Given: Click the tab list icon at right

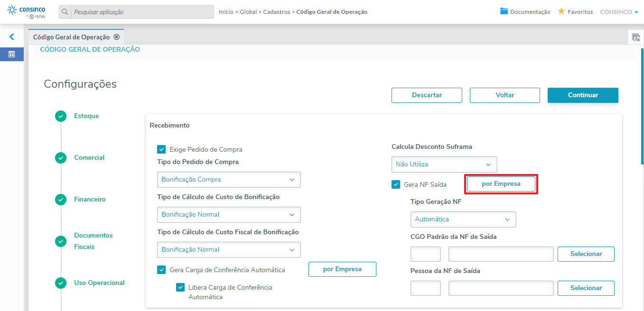Looking at the screenshot, I should [x=636, y=37].
